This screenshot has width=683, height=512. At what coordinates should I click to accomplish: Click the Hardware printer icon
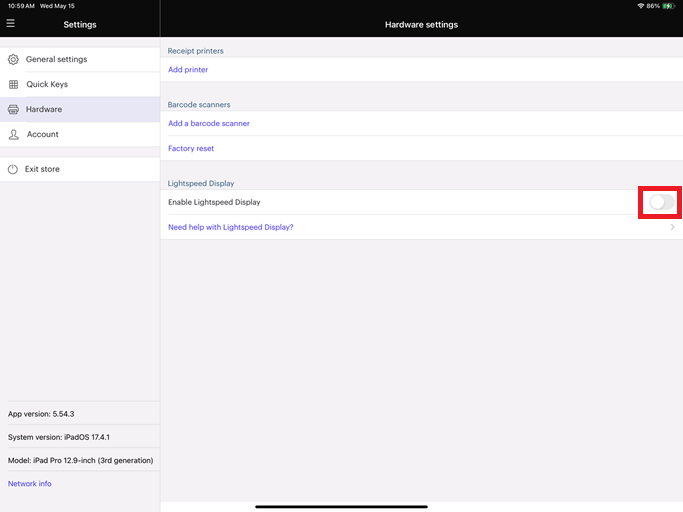14,109
